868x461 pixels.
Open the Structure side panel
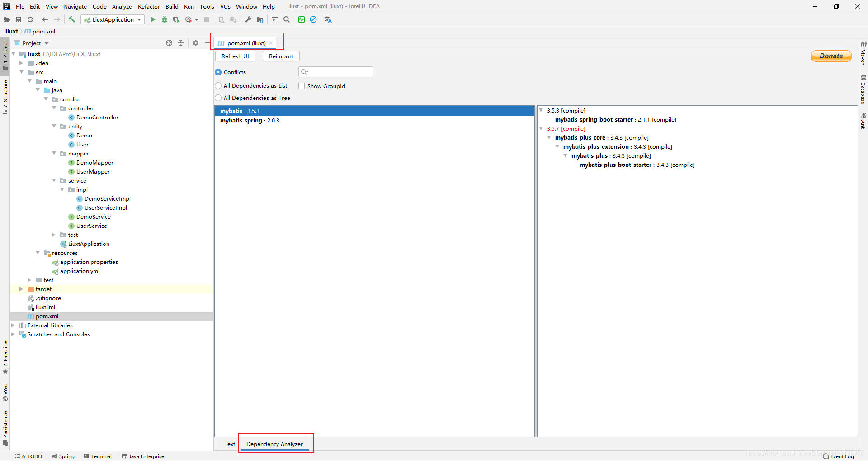[5, 97]
